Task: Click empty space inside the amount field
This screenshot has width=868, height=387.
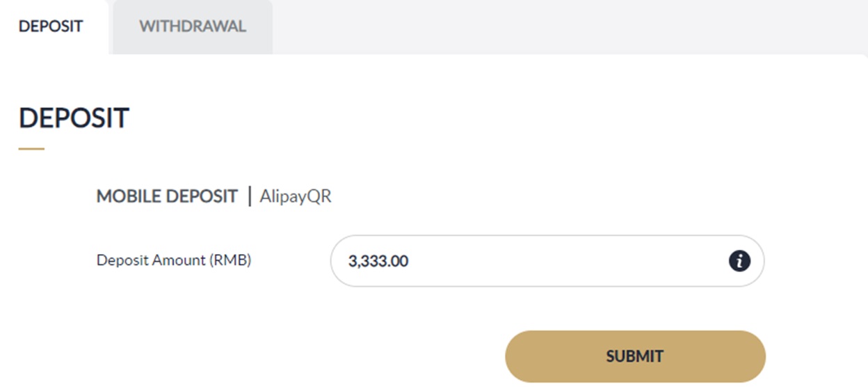Action: pyautogui.click(x=570, y=262)
